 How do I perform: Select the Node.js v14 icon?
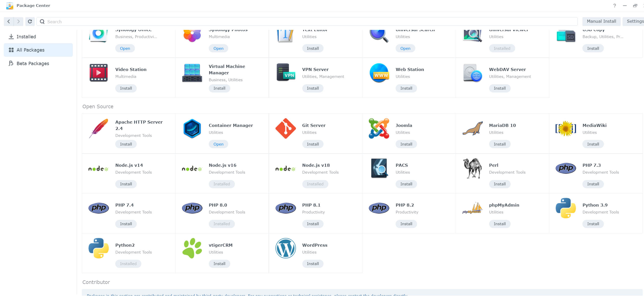[x=98, y=169]
